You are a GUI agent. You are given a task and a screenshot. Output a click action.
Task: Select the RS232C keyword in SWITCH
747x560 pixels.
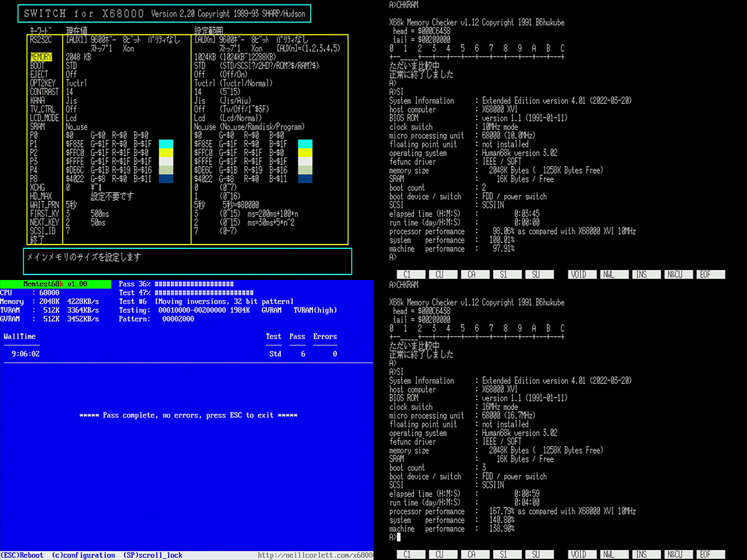coord(42,39)
